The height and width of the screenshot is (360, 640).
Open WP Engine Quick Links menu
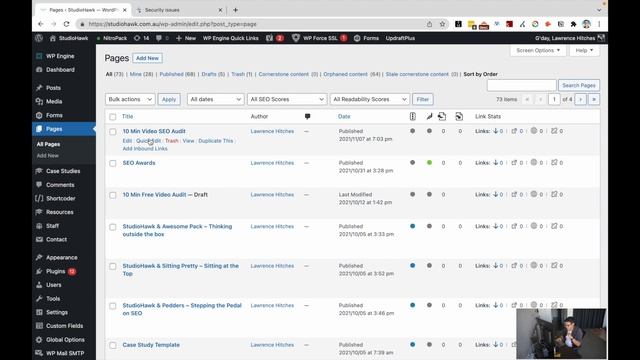point(231,38)
